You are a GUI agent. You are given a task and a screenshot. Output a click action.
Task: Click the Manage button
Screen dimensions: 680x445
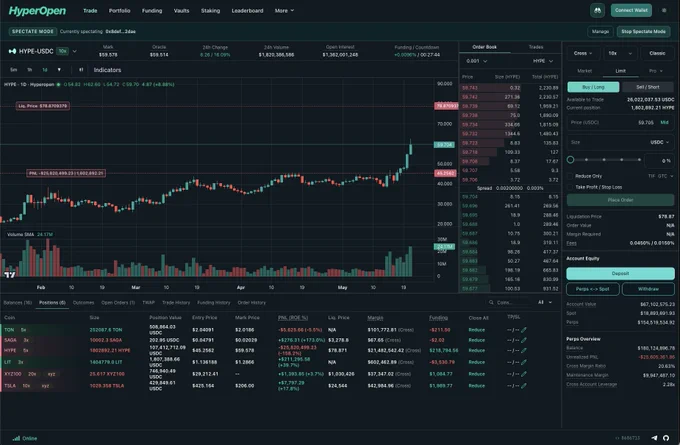600,32
